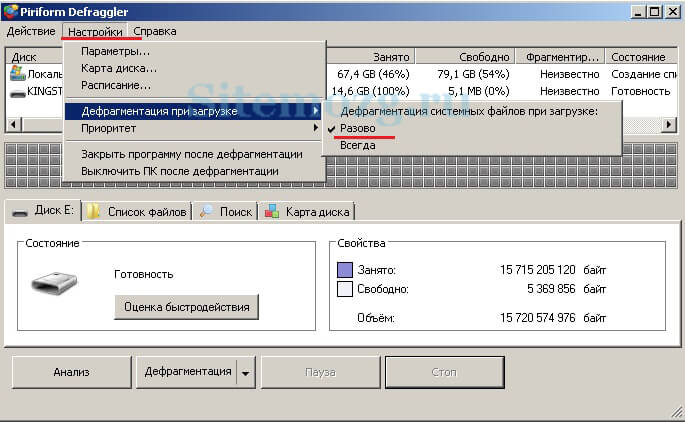Open Действие menu
This screenshot has width=685, height=422.
click(31, 31)
